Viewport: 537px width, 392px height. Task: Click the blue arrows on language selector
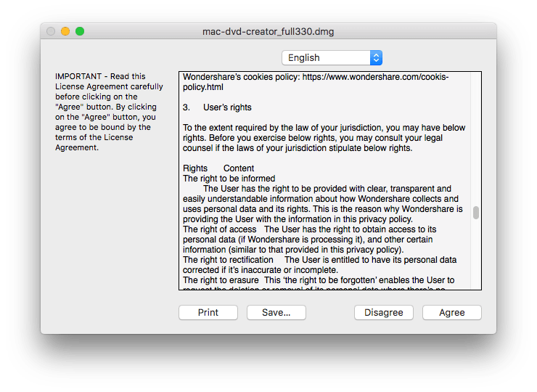click(x=375, y=58)
